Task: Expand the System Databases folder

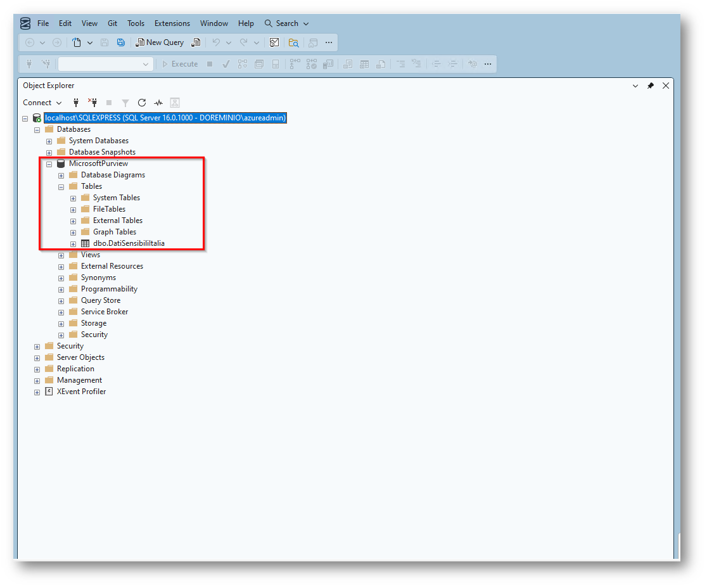Action: point(49,141)
